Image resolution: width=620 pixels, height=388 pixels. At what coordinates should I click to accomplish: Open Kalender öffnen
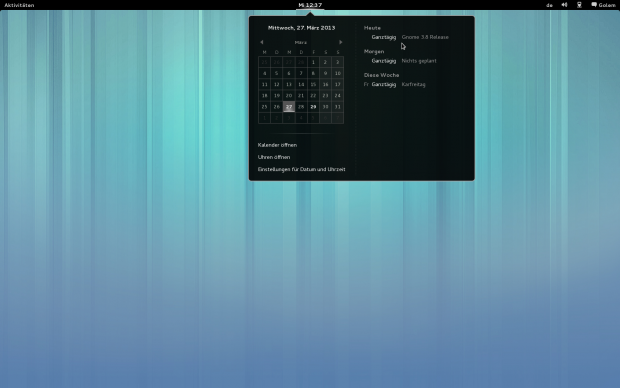[x=277, y=145]
